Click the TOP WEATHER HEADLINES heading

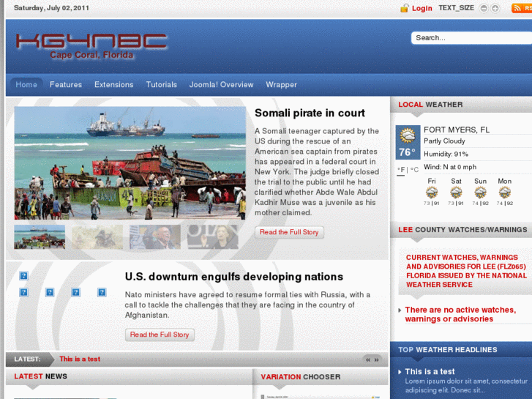[x=448, y=350]
